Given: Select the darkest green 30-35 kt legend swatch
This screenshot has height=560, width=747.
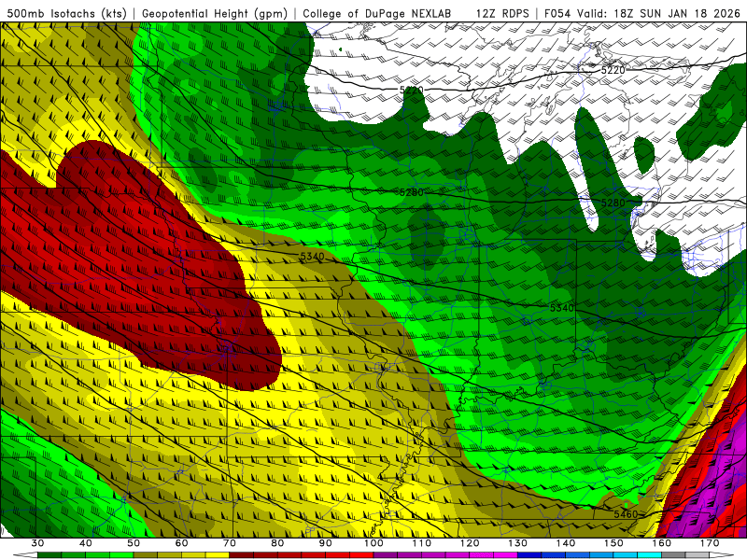Looking at the screenshot, I should (x=49, y=555).
